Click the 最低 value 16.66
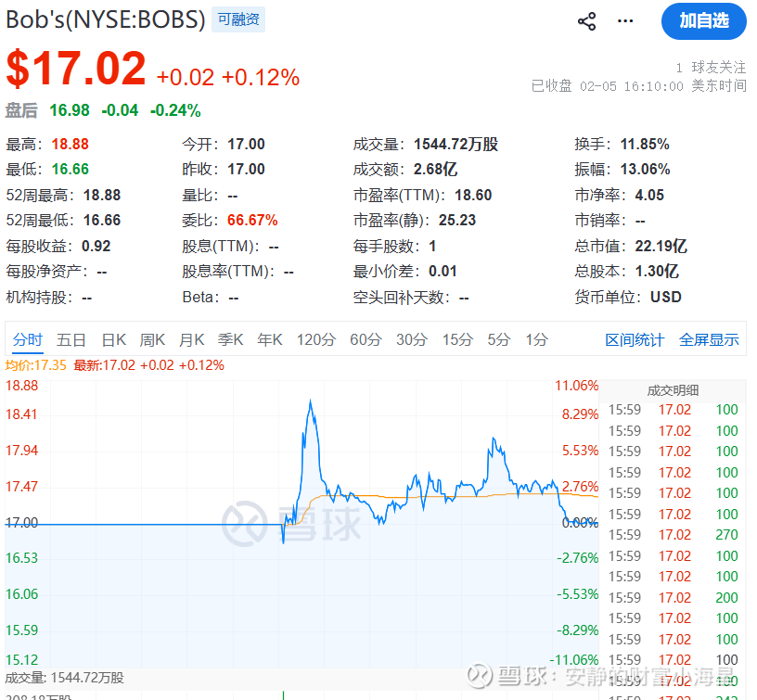This screenshot has width=757, height=700. [x=70, y=170]
